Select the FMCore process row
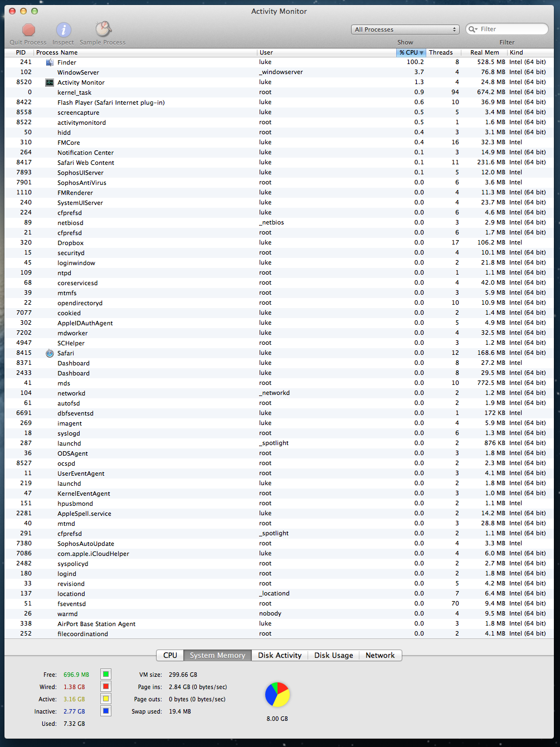560x747 pixels. [280, 143]
